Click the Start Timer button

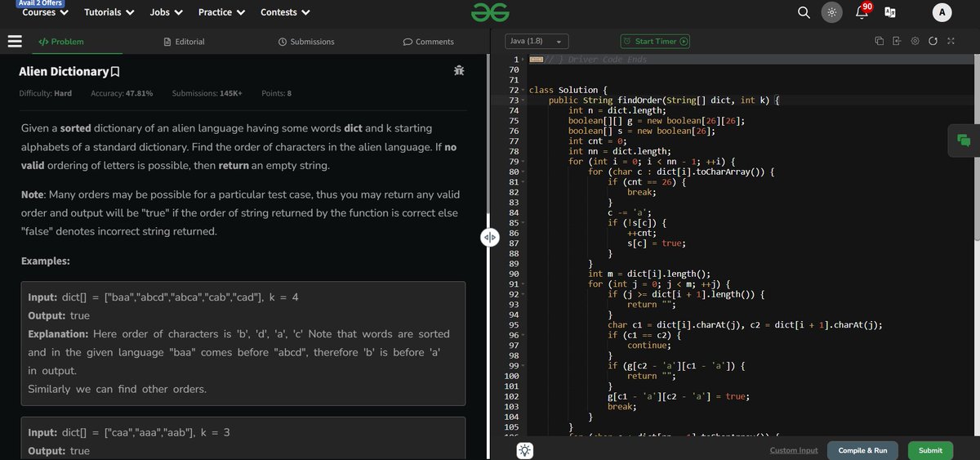pyautogui.click(x=655, y=41)
